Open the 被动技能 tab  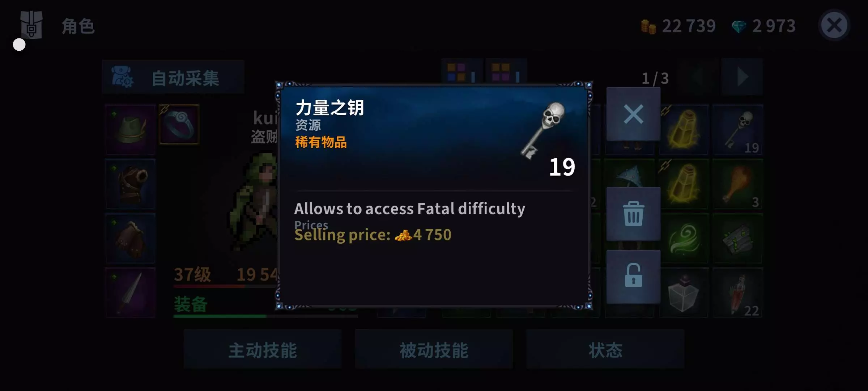(x=434, y=349)
